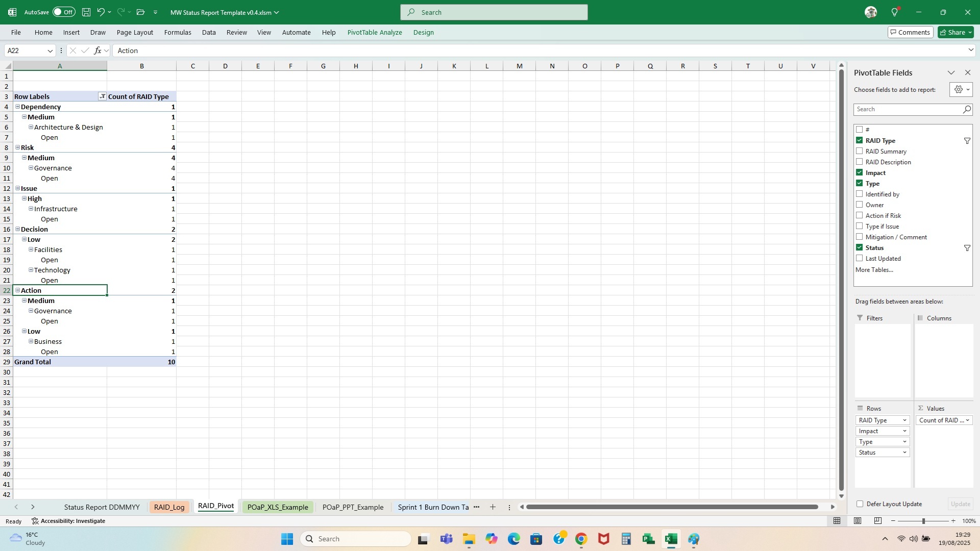Screen dimensions: 980x551
Task: Switch to the PivotTable Analyze tab
Action: coord(374,32)
